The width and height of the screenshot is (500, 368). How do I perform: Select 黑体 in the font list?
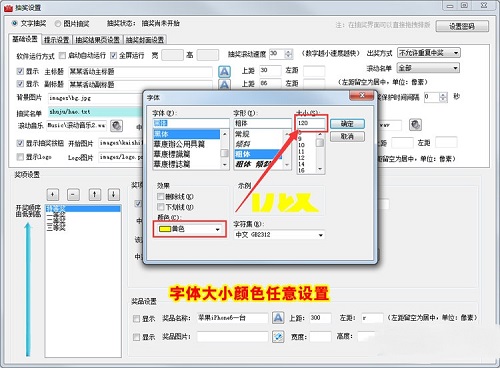[x=187, y=134]
